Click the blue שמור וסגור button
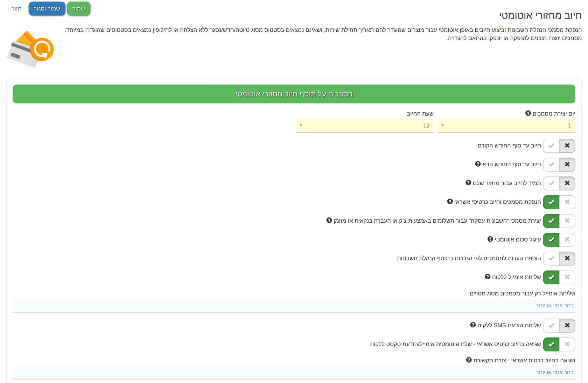This screenshot has width=588, height=383. (47, 9)
